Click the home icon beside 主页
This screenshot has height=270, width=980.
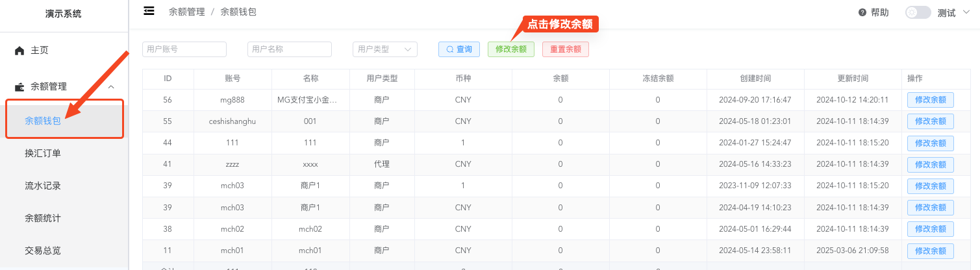pos(19,50)
